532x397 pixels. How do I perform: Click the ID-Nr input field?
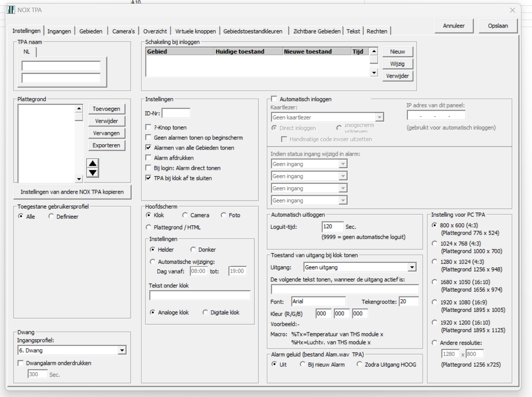click(176, 113)
